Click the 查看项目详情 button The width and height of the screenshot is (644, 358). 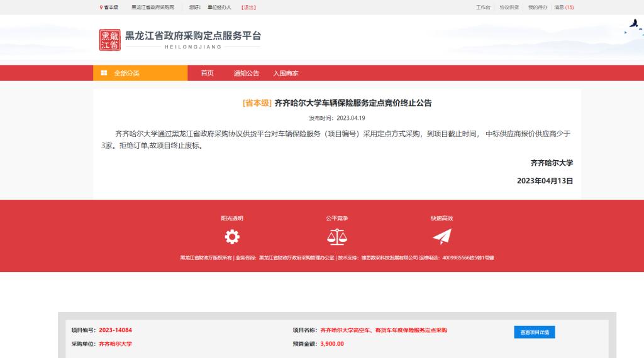pyautogui.click(x=534, y=332)
